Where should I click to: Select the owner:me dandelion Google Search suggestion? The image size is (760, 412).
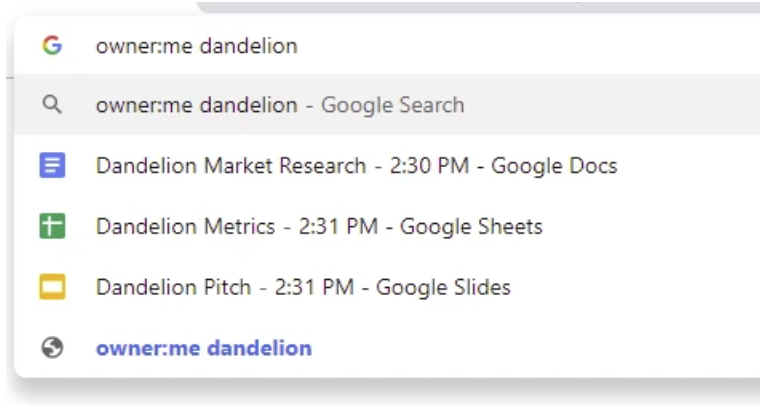387,105
